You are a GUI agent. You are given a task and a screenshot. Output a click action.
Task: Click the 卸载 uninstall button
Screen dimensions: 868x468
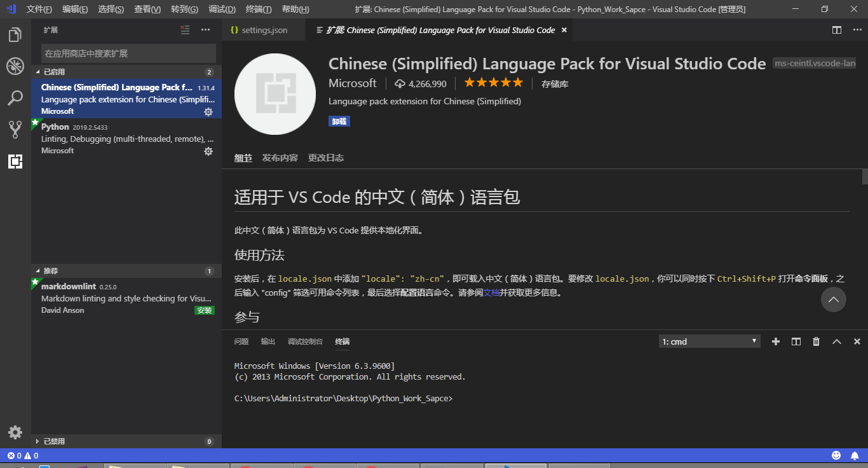coord(339,121)
